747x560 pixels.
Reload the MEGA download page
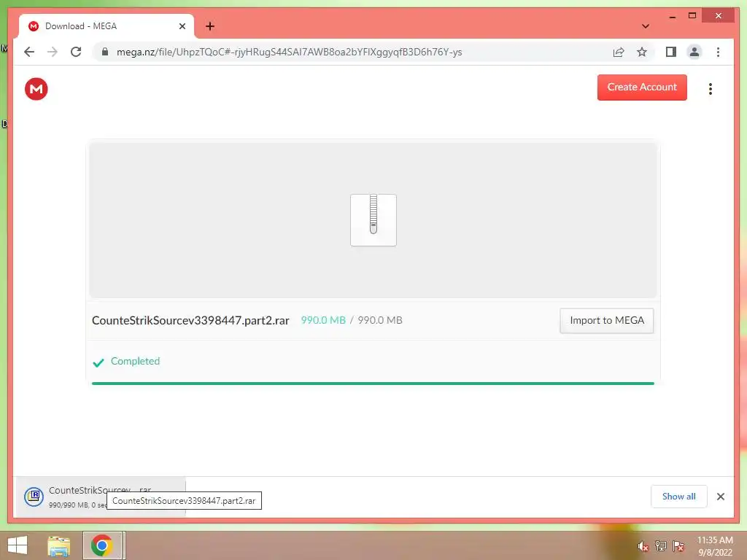click(76, 52)
